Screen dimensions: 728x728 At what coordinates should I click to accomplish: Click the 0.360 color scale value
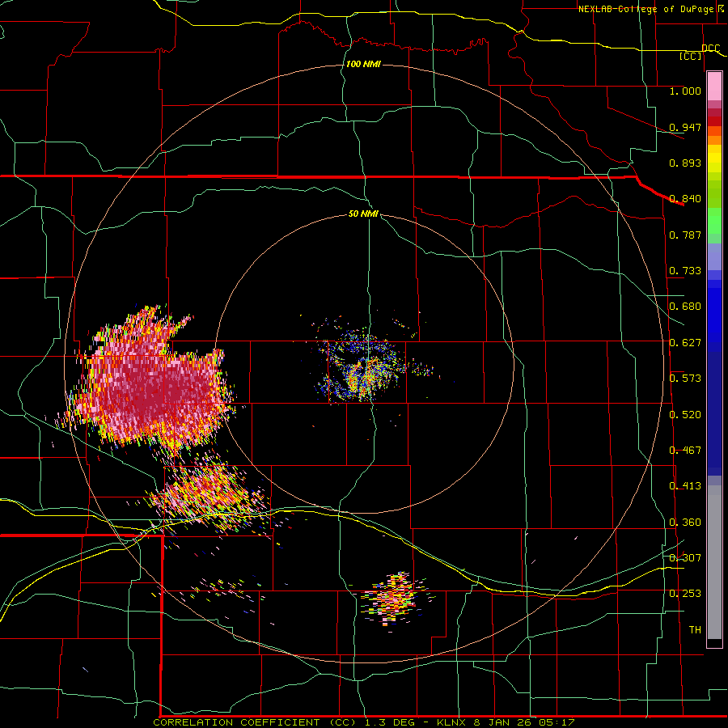tap(685, 522)
